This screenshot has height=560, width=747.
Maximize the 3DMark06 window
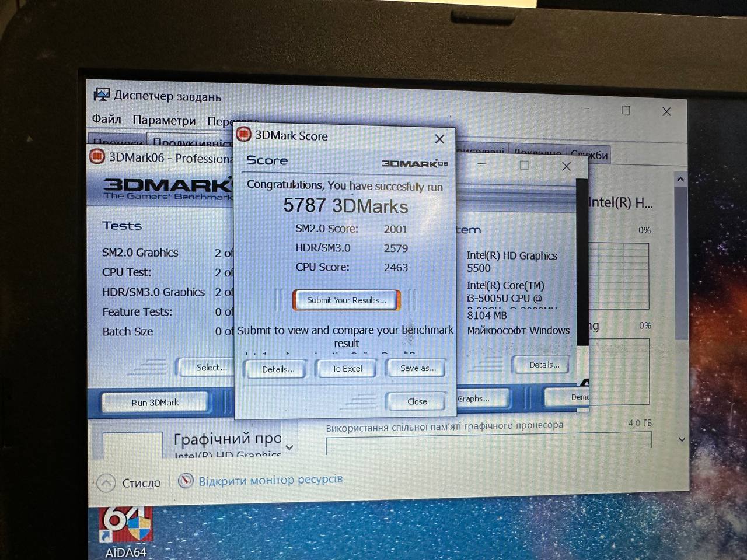(523, 166)
